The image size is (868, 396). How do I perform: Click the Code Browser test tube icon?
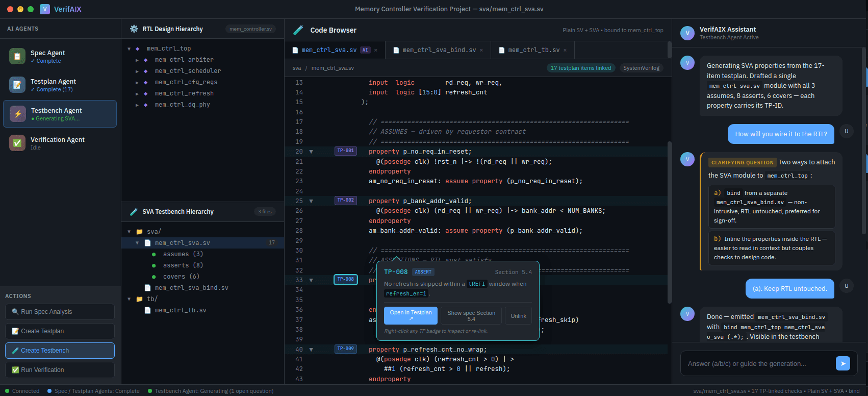click(298, 30)
